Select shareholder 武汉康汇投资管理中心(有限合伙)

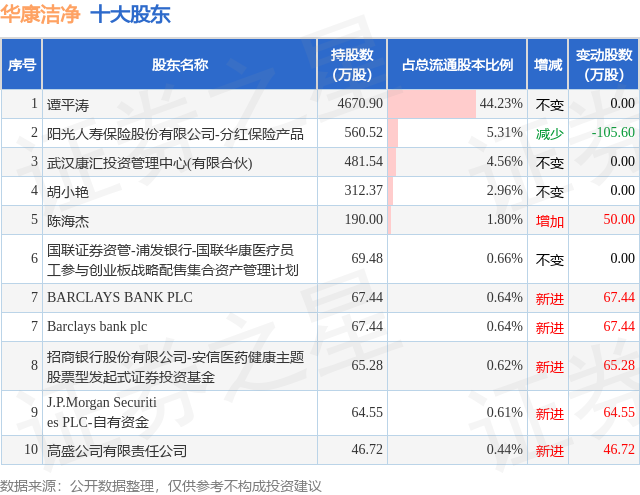point(149,163)
